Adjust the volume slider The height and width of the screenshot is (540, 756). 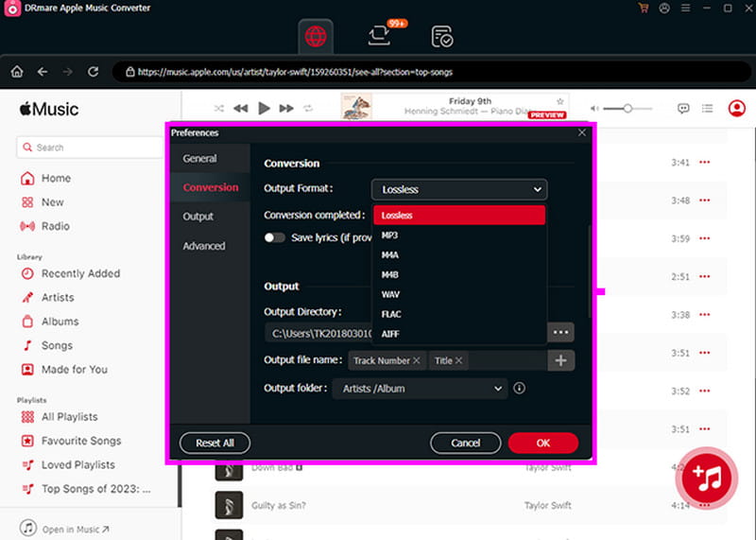tap(627, 109)
